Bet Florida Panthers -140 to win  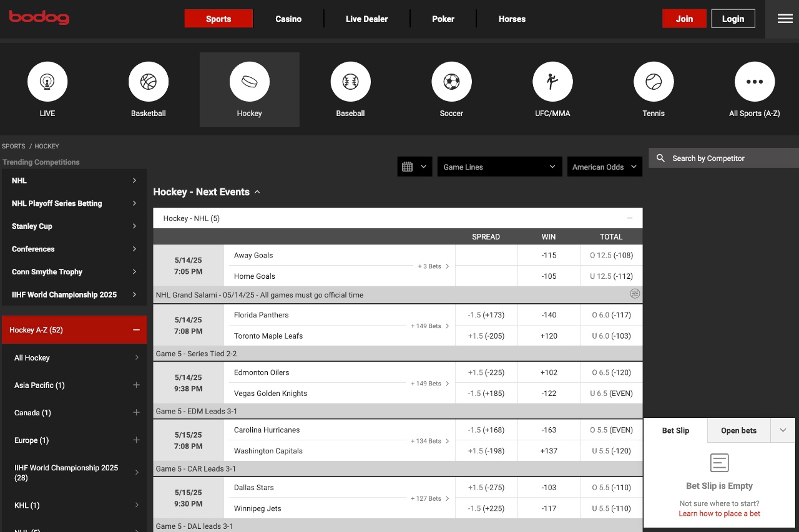(x=549, y=315)
